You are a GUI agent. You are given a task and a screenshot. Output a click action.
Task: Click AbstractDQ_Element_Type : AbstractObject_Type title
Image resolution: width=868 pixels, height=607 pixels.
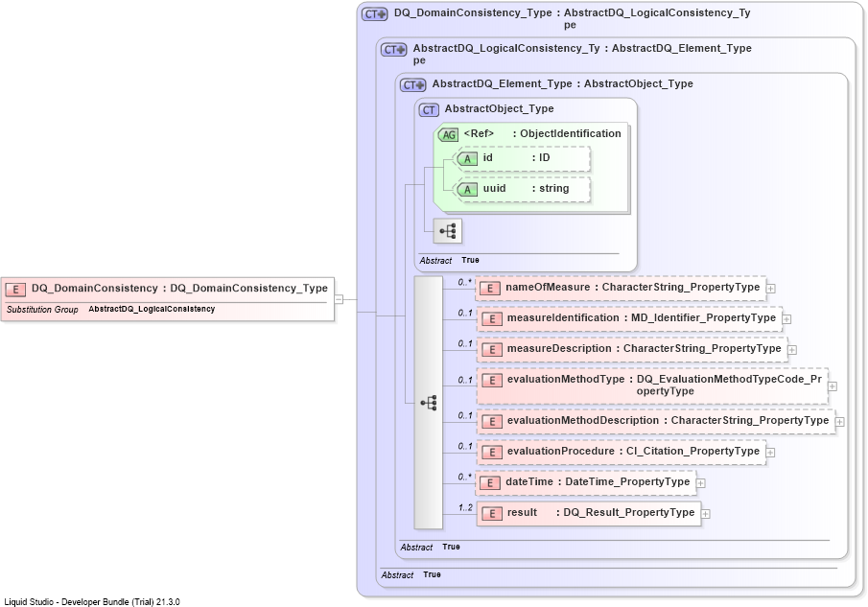pos(562,84)
